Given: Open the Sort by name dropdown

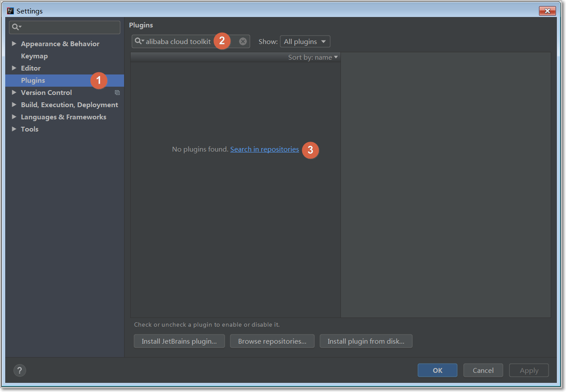Looking at the screenshot, I should pos(313,57).
